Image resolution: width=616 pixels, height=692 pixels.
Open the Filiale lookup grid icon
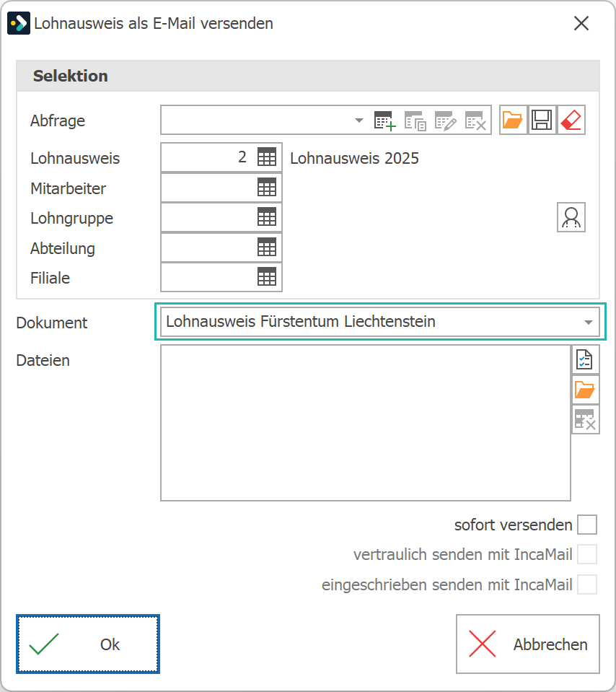click(x=267, y=276)
